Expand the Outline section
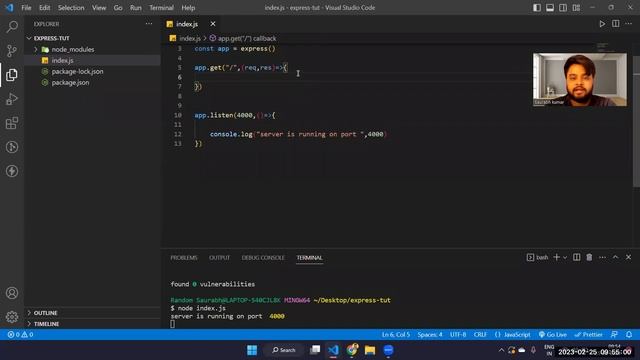This screenshot has height=360, width=640. pos(45,313)
